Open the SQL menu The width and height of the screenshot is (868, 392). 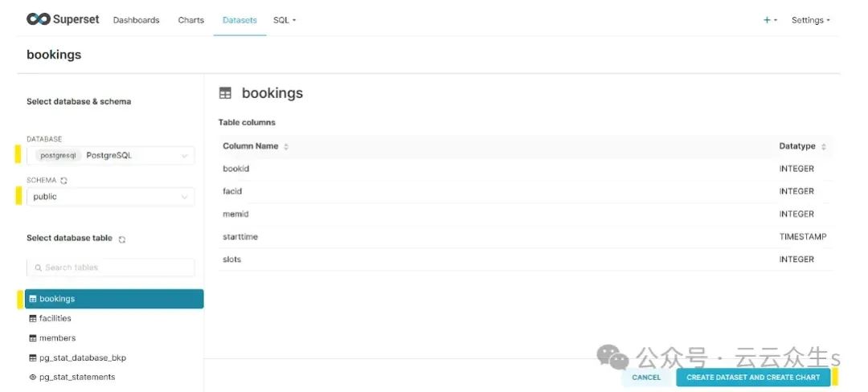285,20
